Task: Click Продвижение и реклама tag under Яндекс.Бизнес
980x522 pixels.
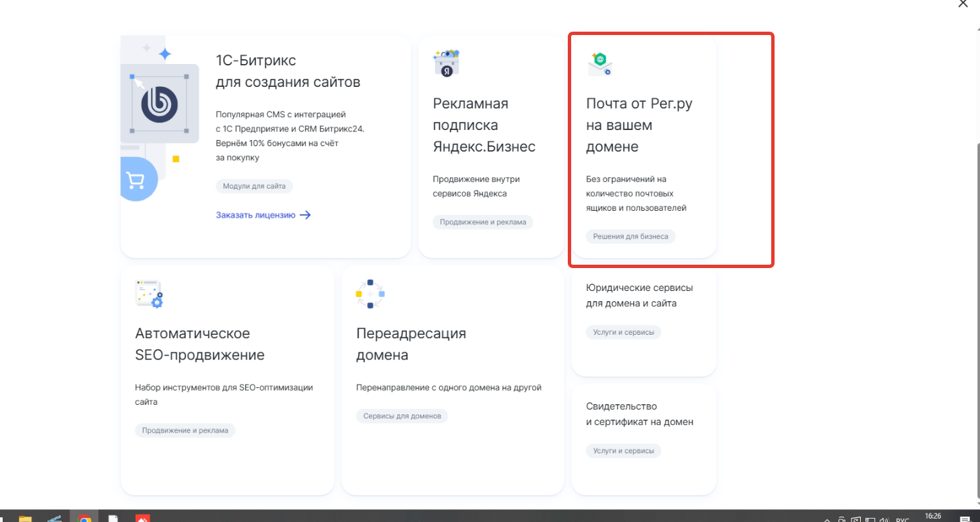Action: pos(483,222)
